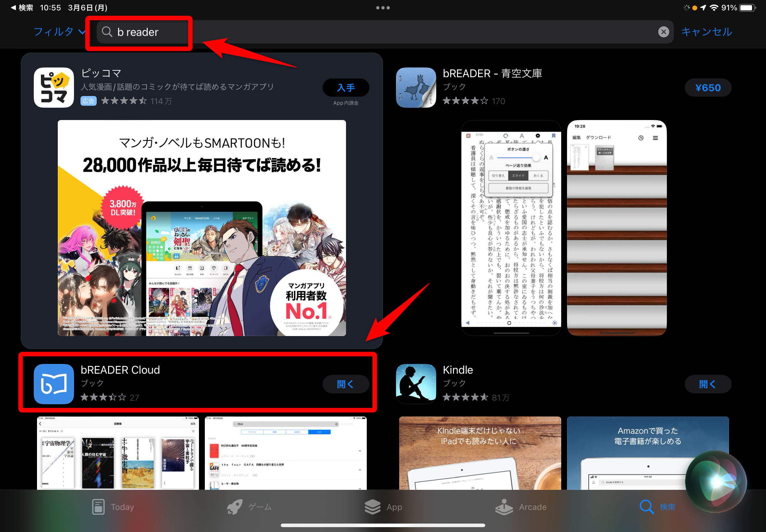View the ピッコマ promotional banner
Screen dimensions: 766x532
click(x=202, y=228)
